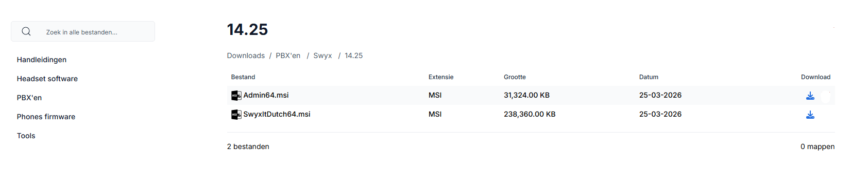This screenshot has height=185, width=868.
Task: Sort by the Grootte column header
Action: coord(515,77)
